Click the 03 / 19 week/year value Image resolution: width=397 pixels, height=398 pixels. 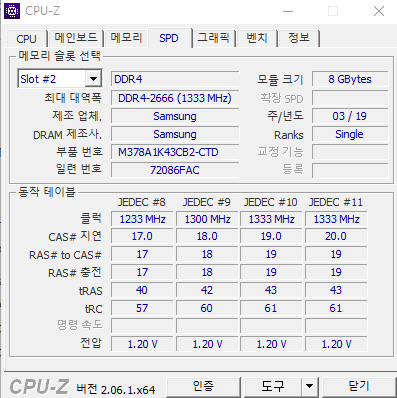pyautogui.click(x=350, y=116)
